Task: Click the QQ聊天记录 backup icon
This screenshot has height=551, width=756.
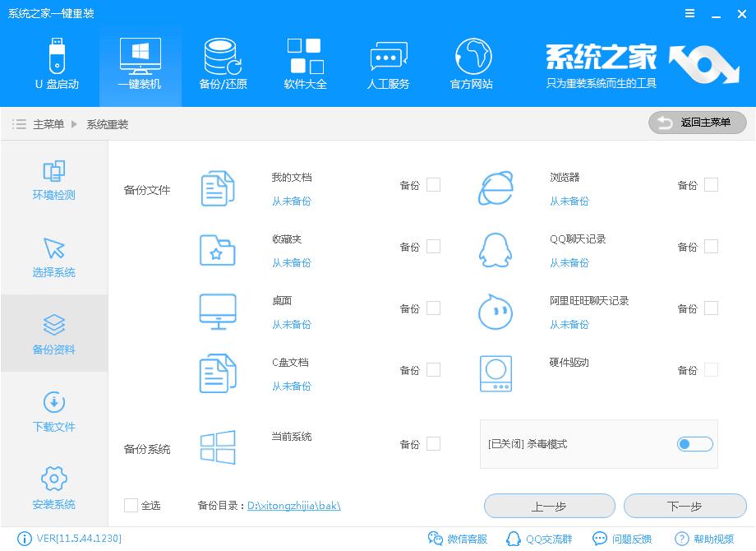Action: 495,249
